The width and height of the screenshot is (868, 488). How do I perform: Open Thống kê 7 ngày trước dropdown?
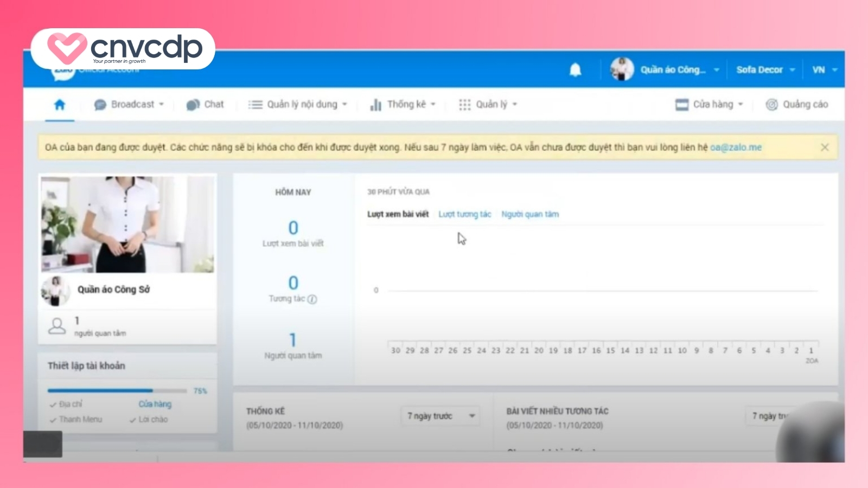441,416
